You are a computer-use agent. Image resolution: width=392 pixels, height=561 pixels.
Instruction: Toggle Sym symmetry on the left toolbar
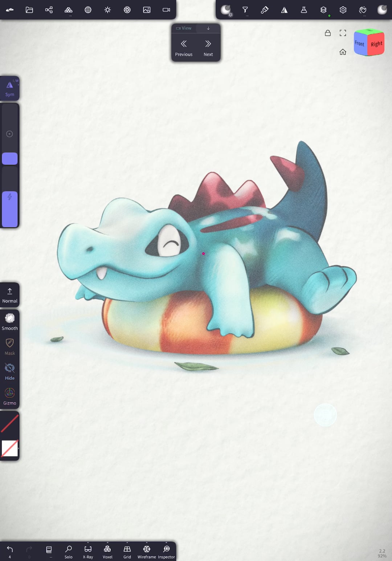[x=10, y=88]
